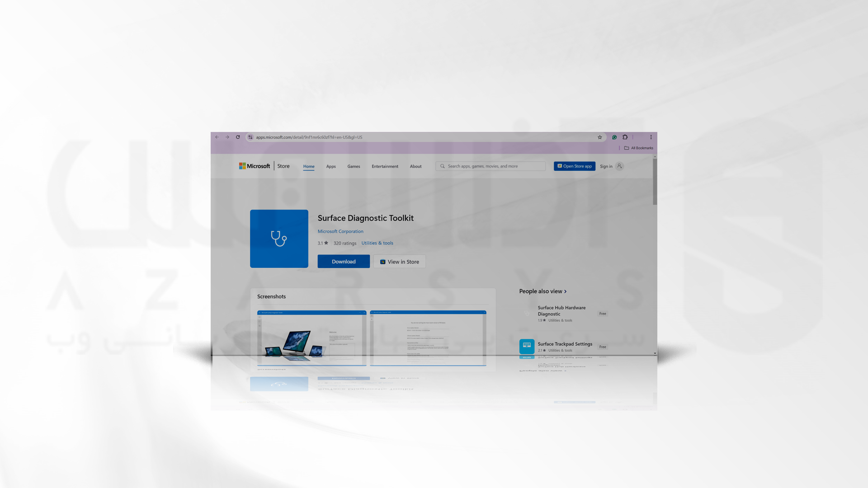Click the Games menu item
Image resolution: width=868 pixels, height=488 pixels.
coord(354,166)
